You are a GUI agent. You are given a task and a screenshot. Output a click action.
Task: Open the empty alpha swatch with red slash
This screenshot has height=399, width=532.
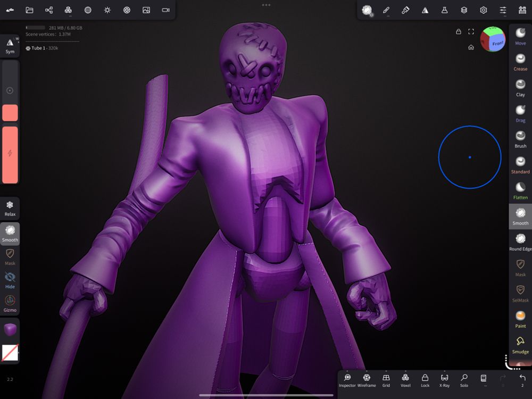point(10,353)
